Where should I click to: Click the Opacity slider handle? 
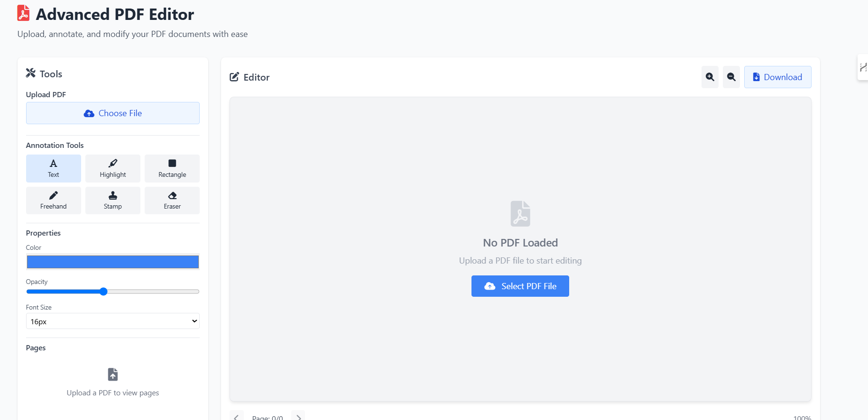point(103,292)
